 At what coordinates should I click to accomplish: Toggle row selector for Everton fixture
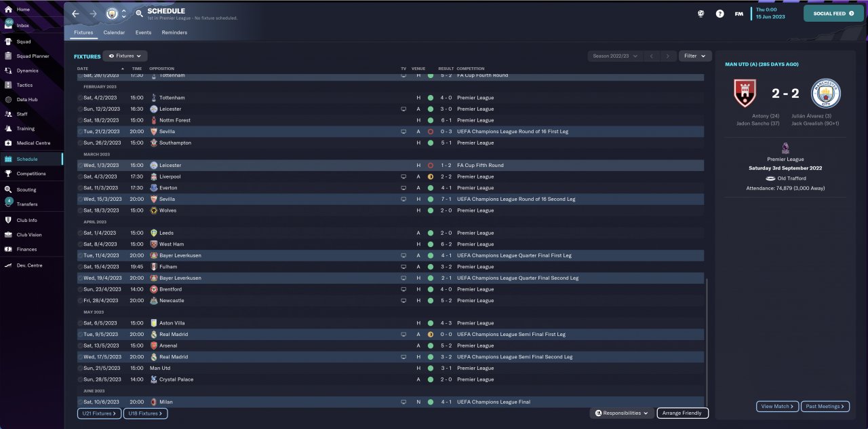coord(80,188)
